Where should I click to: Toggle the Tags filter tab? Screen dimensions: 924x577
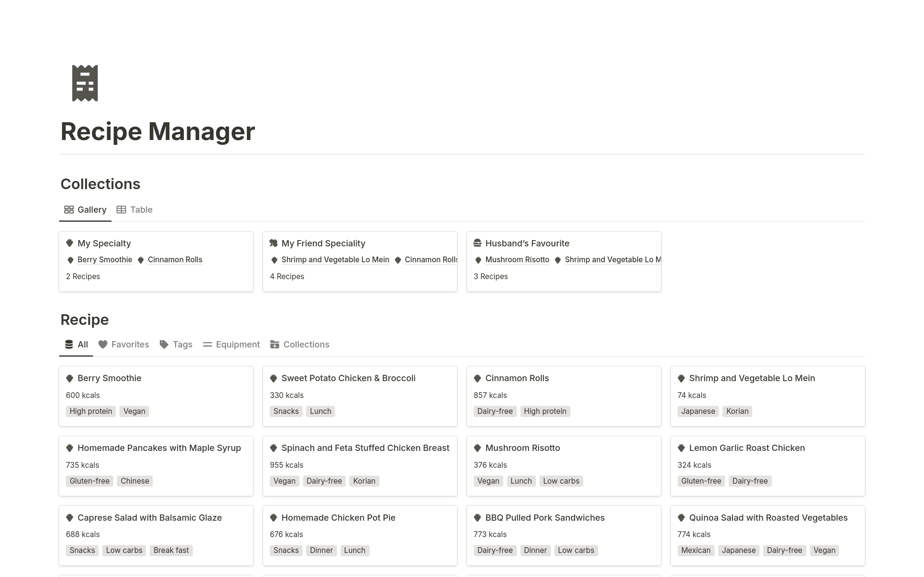click(176, 345)
